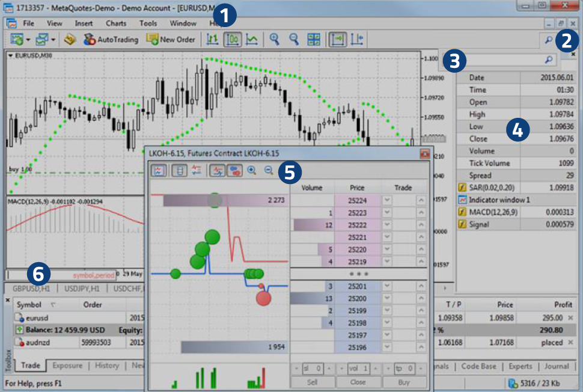Switch to the USDJPY,H1 chart tab
The height and width of the screenshot is (392, 583).
[82, 289]
